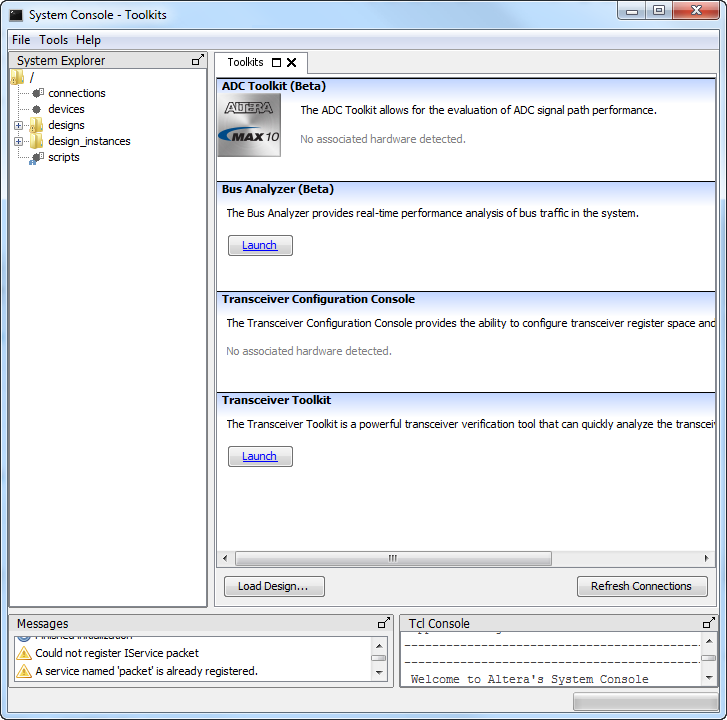Click the Altera MAX 10 logo thumbnail
The height and width of the screenshot is (720, 727).
point(249,125)
